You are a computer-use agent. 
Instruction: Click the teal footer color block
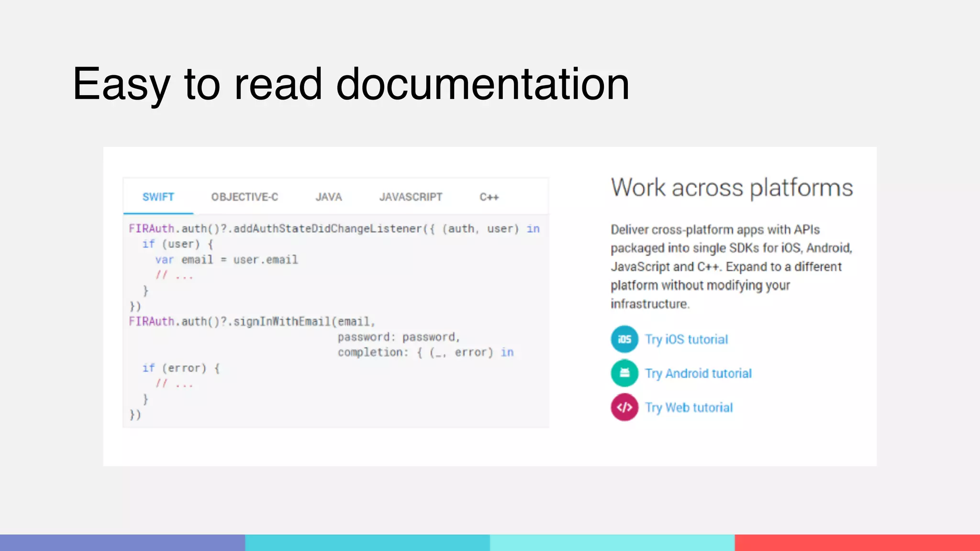pyautogui.click(x=367, y=542)
